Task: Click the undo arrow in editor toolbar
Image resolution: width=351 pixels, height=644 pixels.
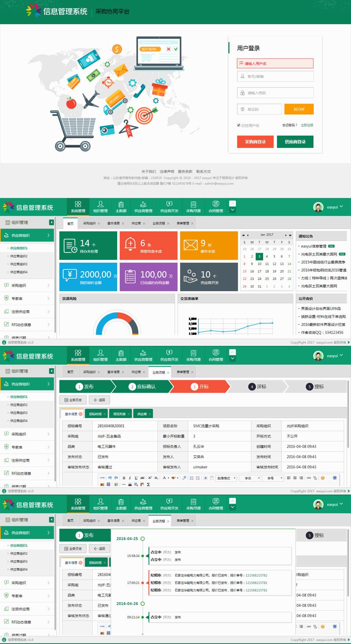Action: pyautogui.click(x=110, y=478)
